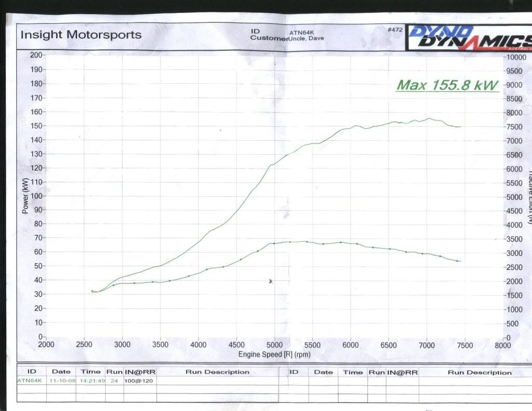
Task: Click the Max 155.8 kW readout
Action: tap(447, 85)
